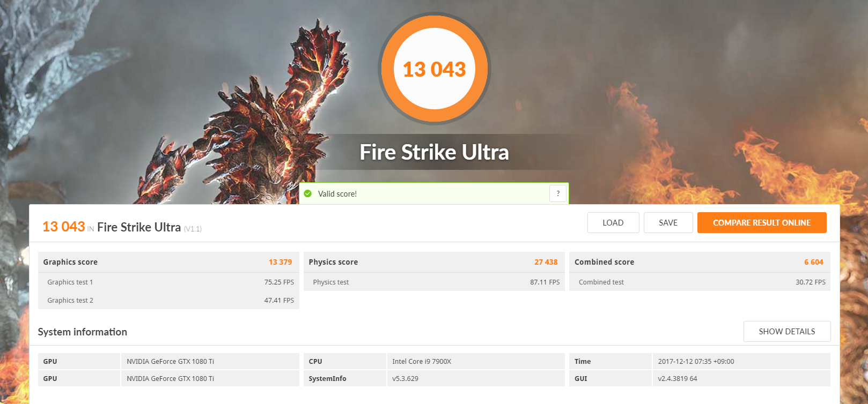Click the GUI version v2.4.3819 64

pyautogui.click(x=678, y=378)
